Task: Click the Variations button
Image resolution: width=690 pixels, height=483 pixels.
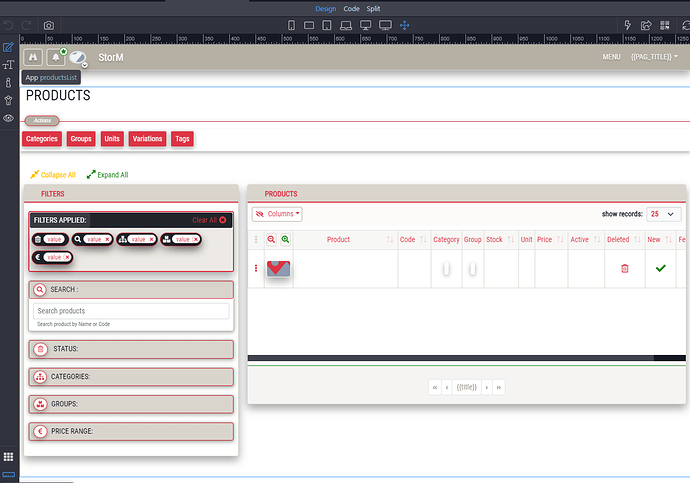Action: click(x=147, y=139)
